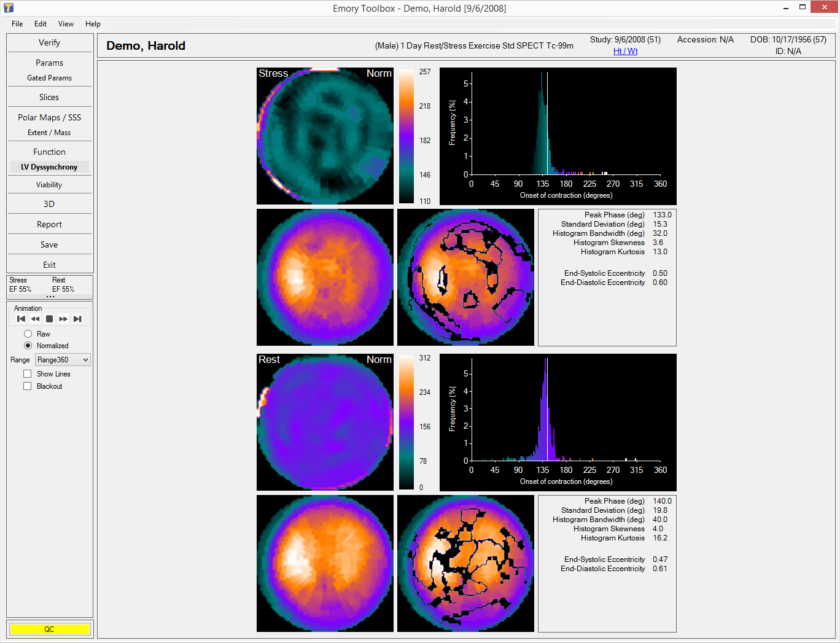
Task: Click the stress color scale bar
Action: click(x=406, y=136)
